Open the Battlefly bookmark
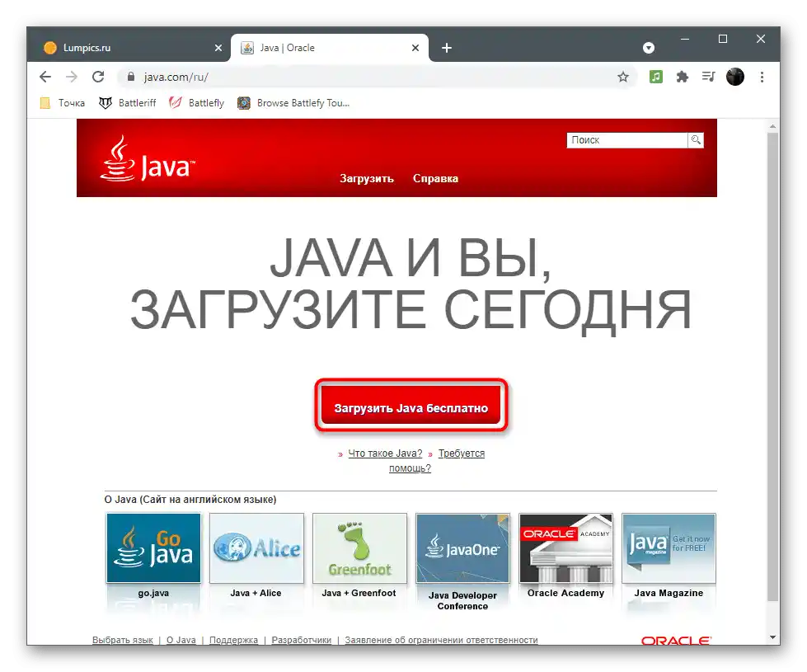The height and width of the screenshot is (672, 807). tap(197, 103)
